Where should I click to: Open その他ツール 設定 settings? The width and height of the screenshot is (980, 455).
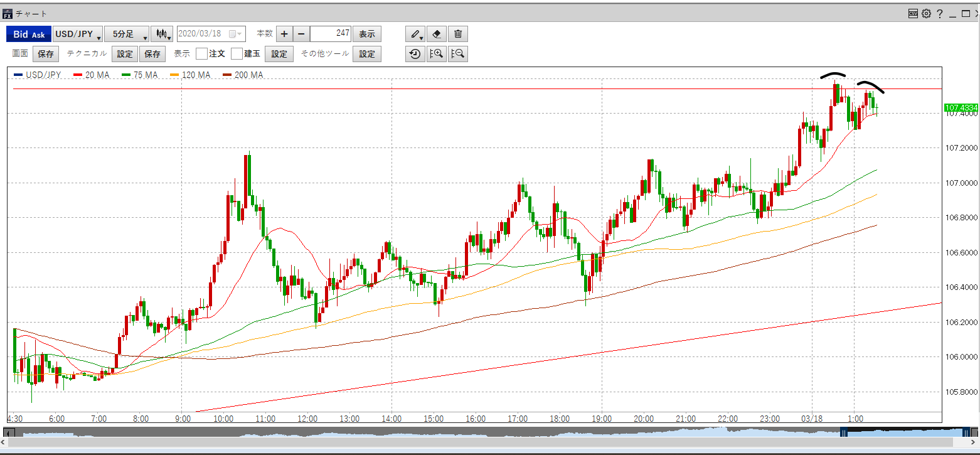[x=367, y=54]
